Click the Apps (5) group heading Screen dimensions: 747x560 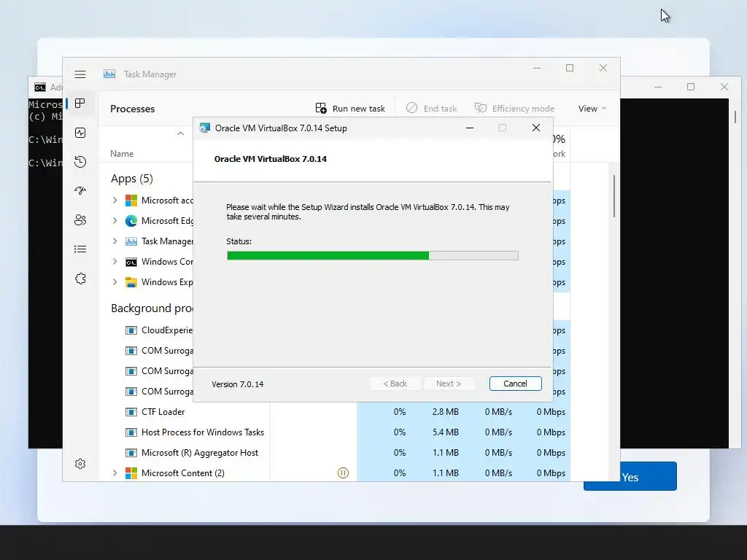(x=132, y=179)
